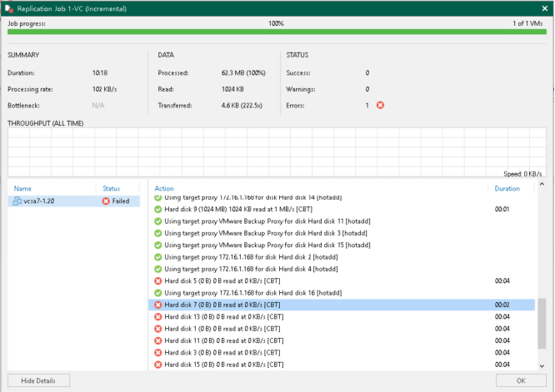Click the Hide Details button
Image resolution: width=555 pixels, height=392 pixels.
pos(38,380)
